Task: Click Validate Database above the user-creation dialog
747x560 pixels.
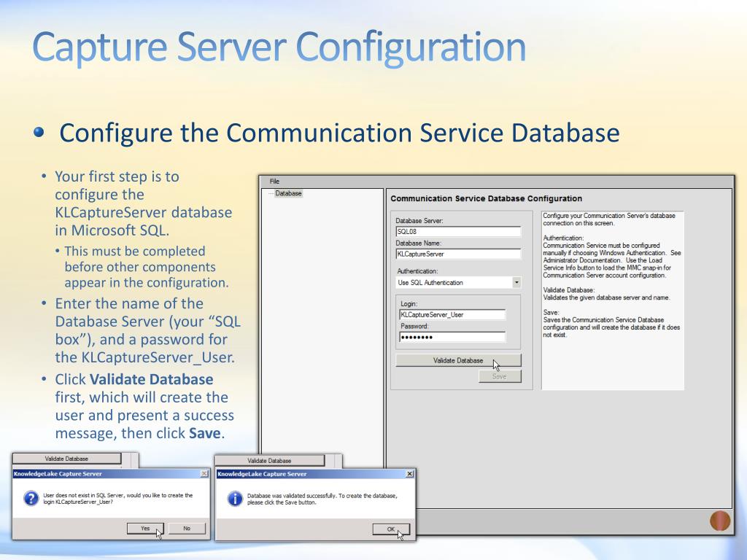Action: coord(66,459)
